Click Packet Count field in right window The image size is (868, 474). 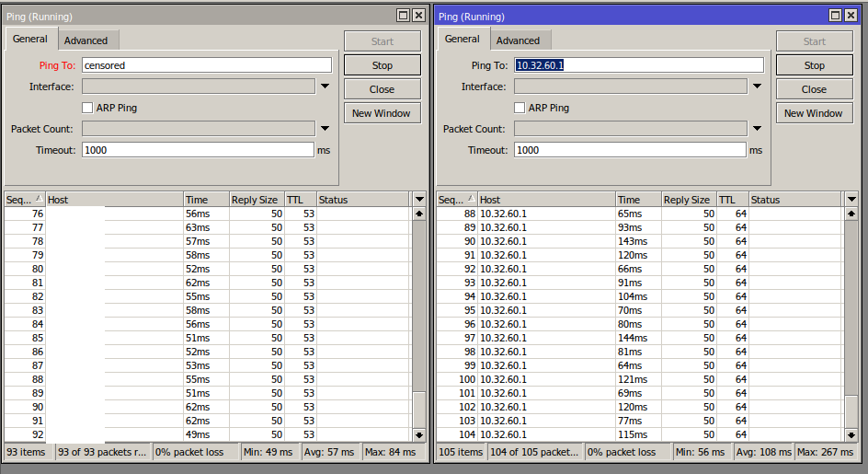click(x=631, y=129)
